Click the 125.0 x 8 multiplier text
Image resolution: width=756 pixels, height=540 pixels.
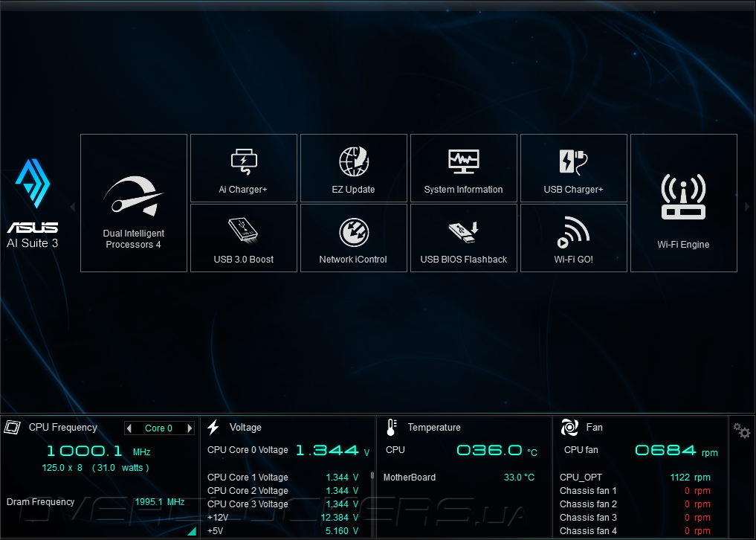click(62, 468)
